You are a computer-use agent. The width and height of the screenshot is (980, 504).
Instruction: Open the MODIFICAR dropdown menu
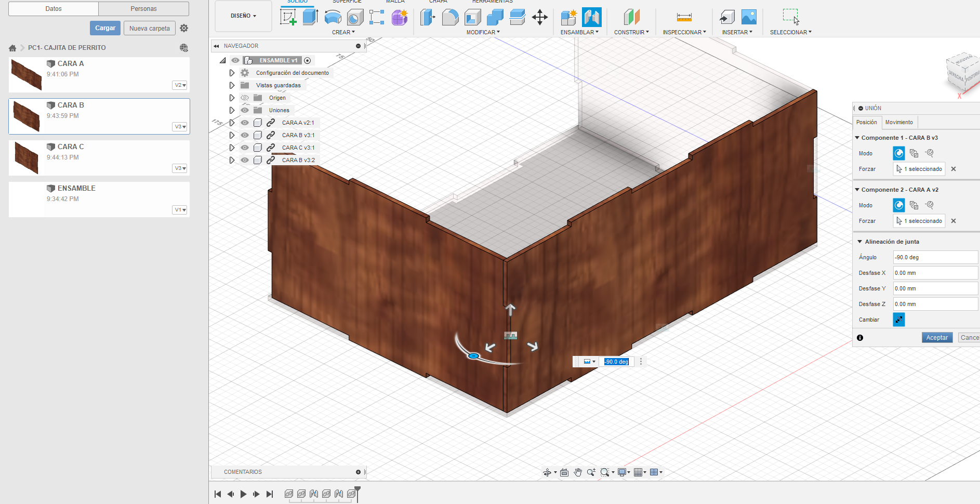(x=483, y=32)
